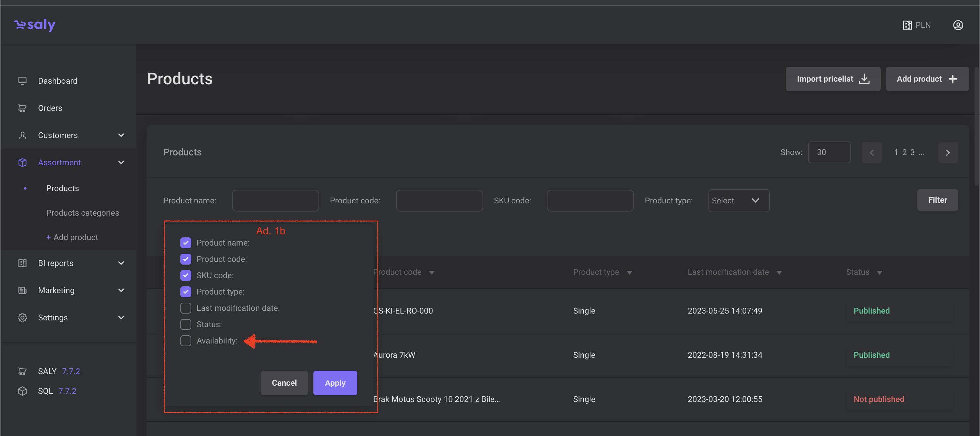This screenshot has width=980, height=436.
Task: Click the Orders cart icon
Action: tap(22, 108)
